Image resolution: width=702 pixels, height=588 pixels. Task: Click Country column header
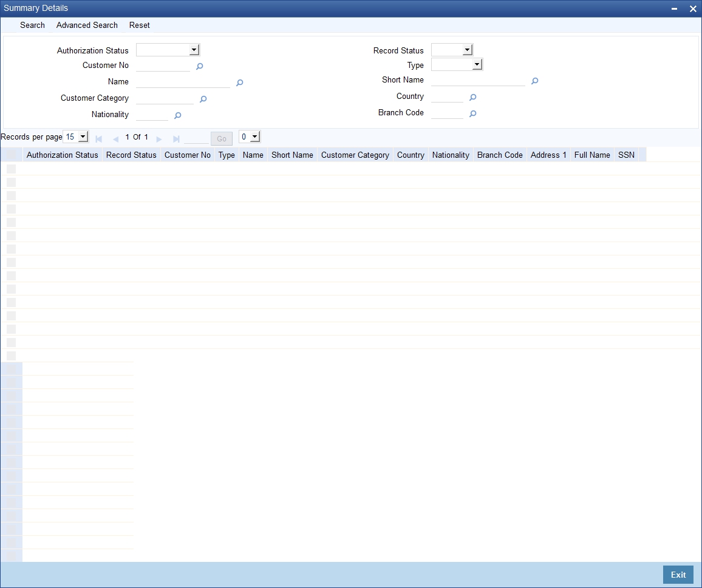pos(411,155)
